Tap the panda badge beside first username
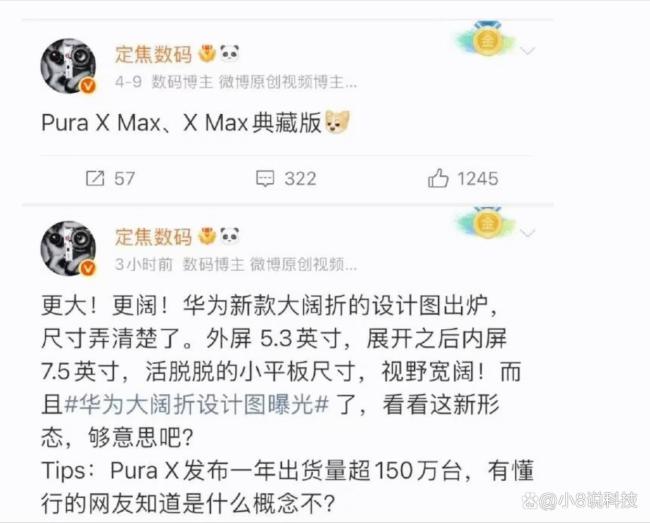 [229, 53]
